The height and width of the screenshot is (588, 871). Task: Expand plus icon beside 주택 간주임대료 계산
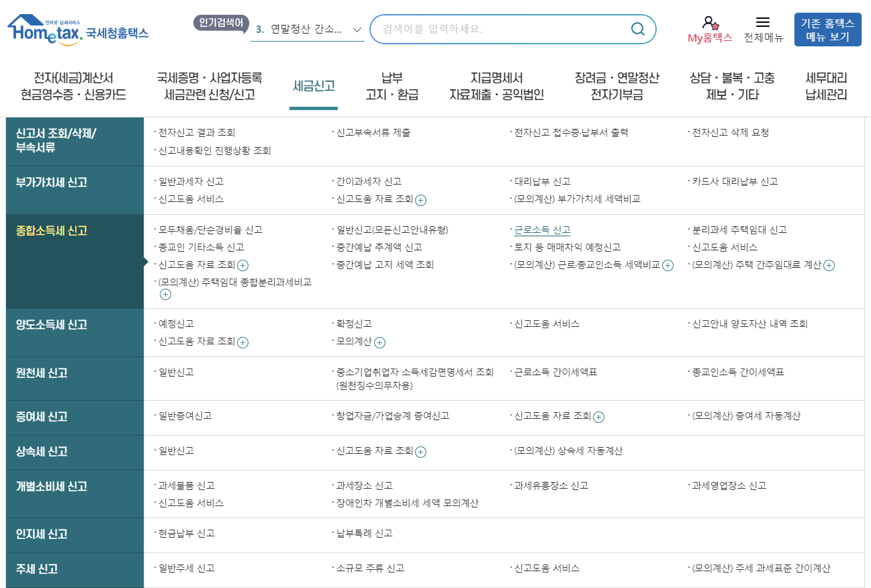pyautogui.click(x=829, y=265)
